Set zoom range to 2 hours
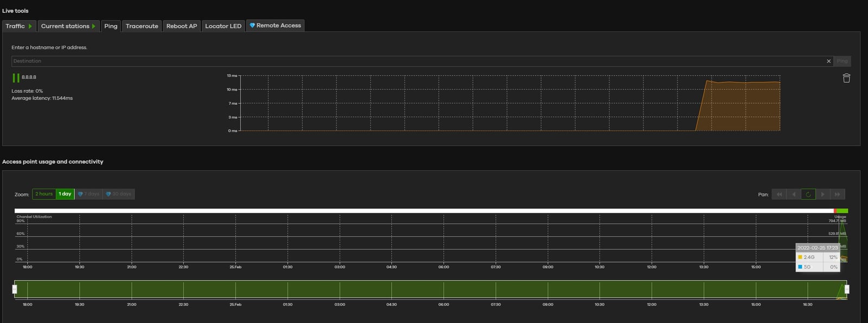The height and width of the screenshot is (323, 868). 44,194
